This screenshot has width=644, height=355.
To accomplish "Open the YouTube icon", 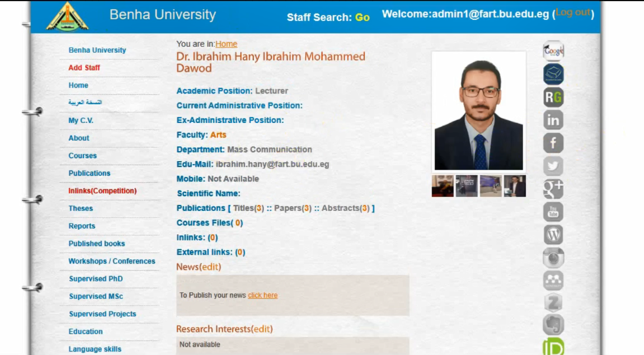I will 553,211.
